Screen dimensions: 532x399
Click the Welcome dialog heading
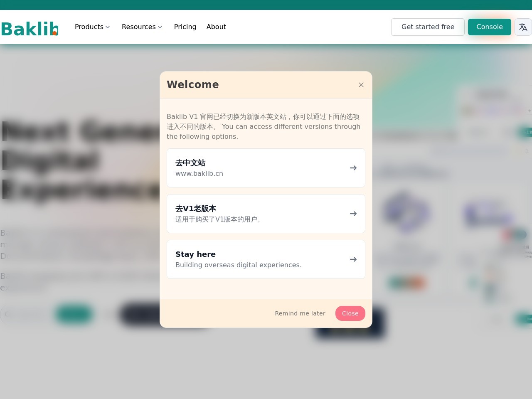pyautogui.click(x=193, y=84)
